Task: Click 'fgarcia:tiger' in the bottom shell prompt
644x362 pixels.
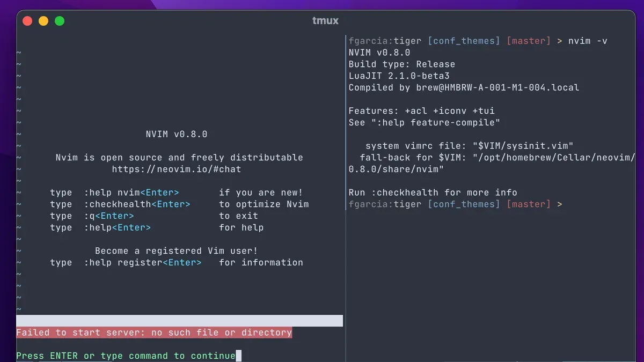Action: (385, 204)
